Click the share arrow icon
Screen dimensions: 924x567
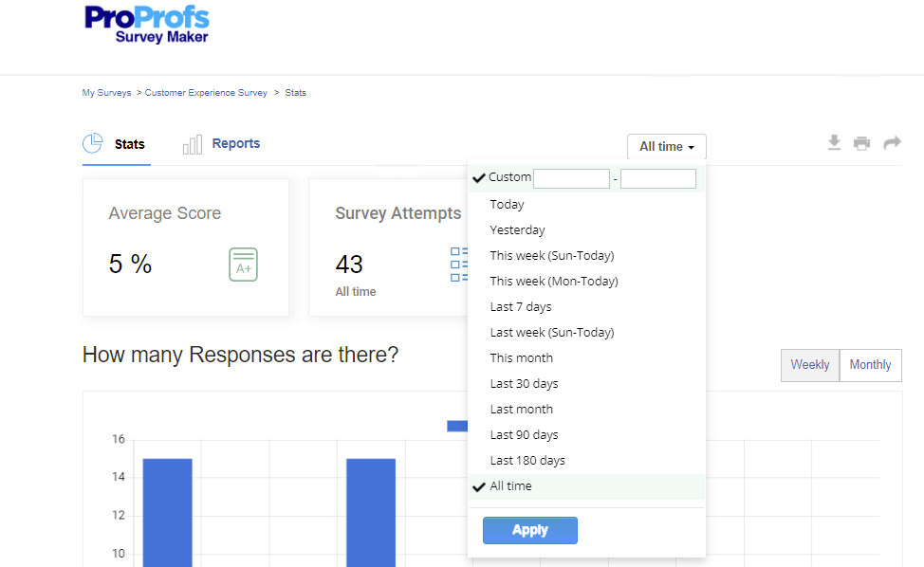pos(892,142)
